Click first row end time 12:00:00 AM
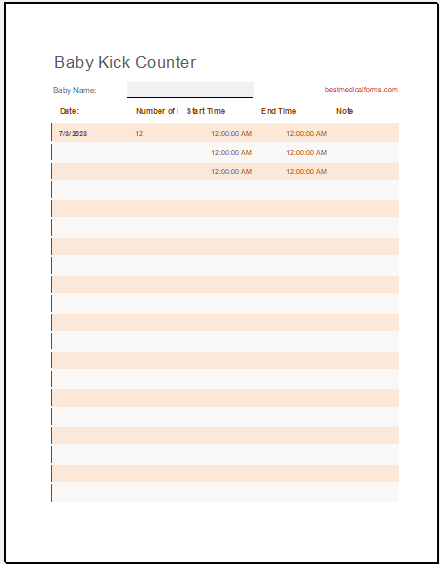This screenshot has height=564, width=440. (307, 133)
